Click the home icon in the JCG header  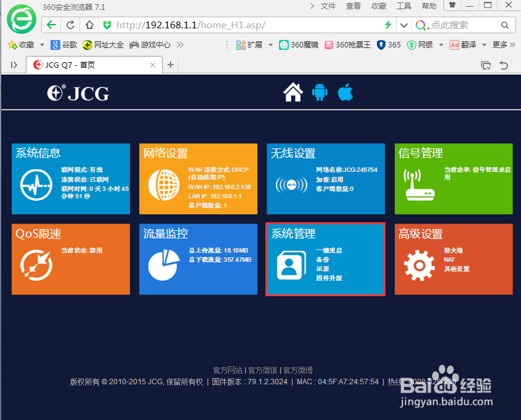click(x=293, y=91)
